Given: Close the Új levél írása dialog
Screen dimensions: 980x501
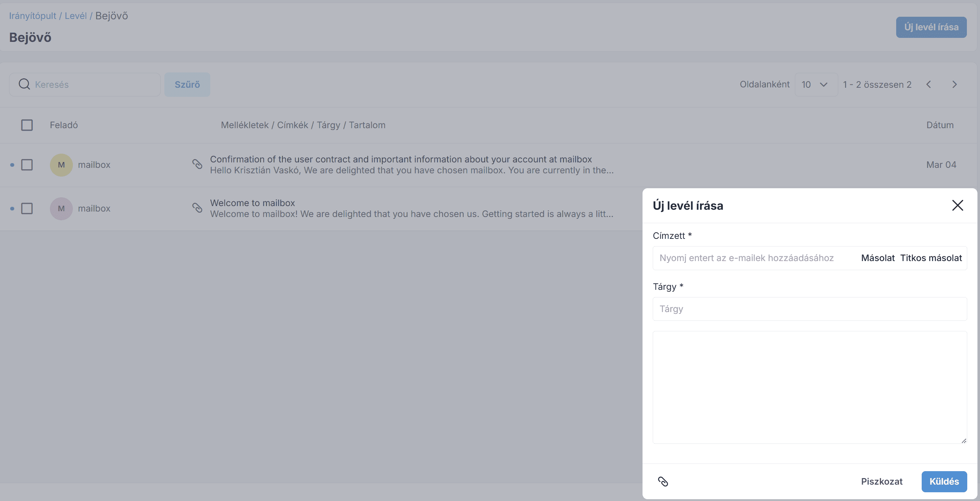Looking at the screenshot, I should coord(957,205).
